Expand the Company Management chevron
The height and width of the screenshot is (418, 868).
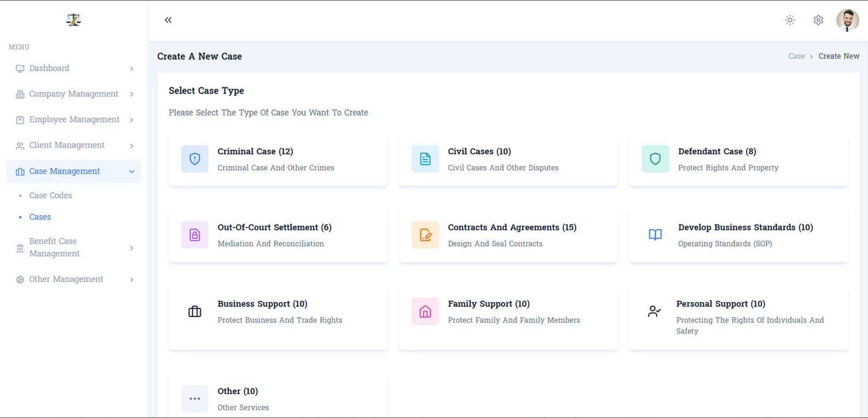pos(131,94)
